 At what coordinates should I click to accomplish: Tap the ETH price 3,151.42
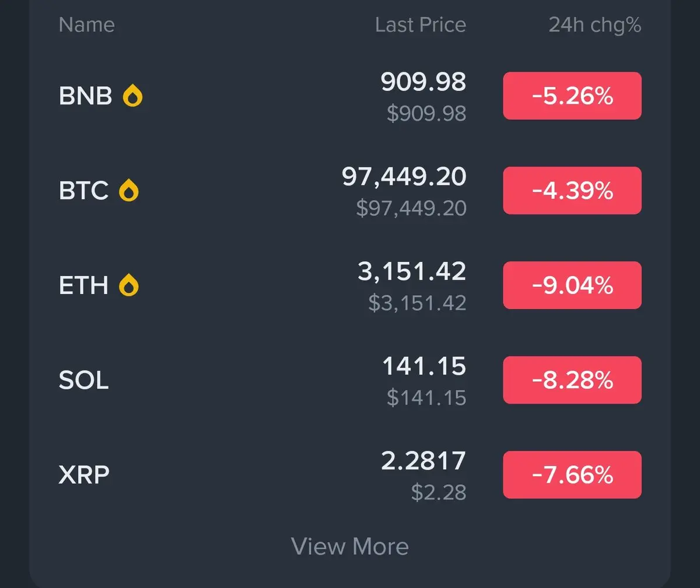(x=411, y=272)
